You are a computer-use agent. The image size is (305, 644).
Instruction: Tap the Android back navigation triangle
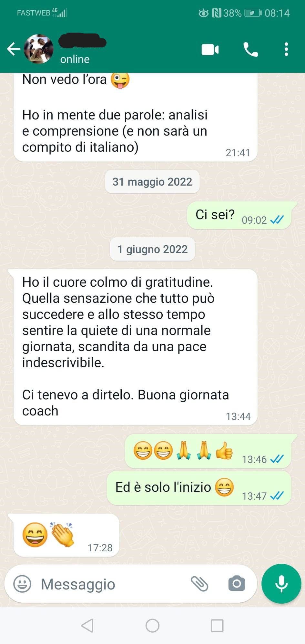87,626
